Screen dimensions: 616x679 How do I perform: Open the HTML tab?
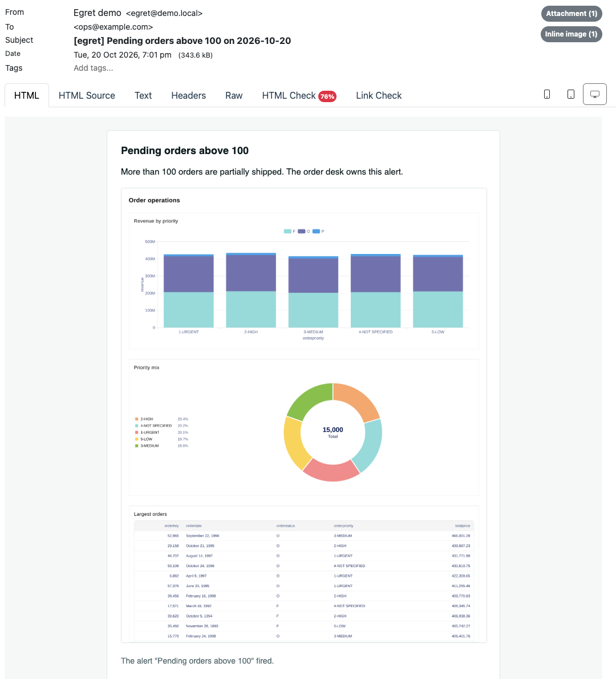coord(27,95)
